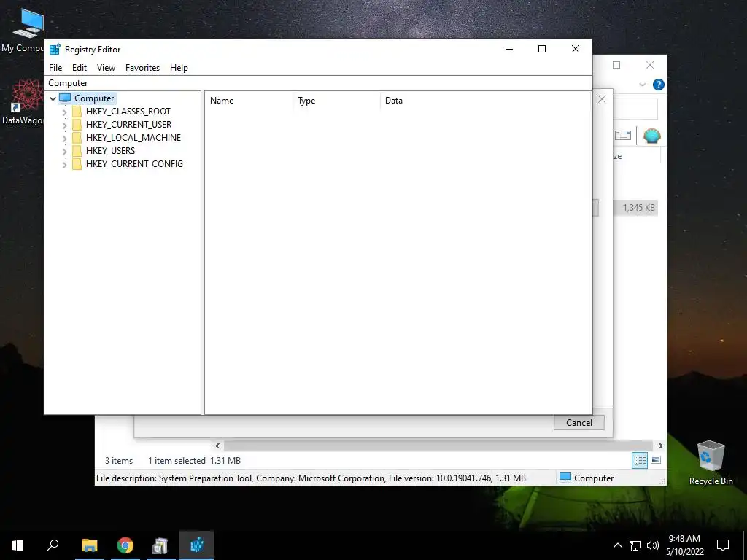The width and height of the screenshot is (747, 560).
Task: Click the registry address bar field
Action: click(x=318, y=83)
